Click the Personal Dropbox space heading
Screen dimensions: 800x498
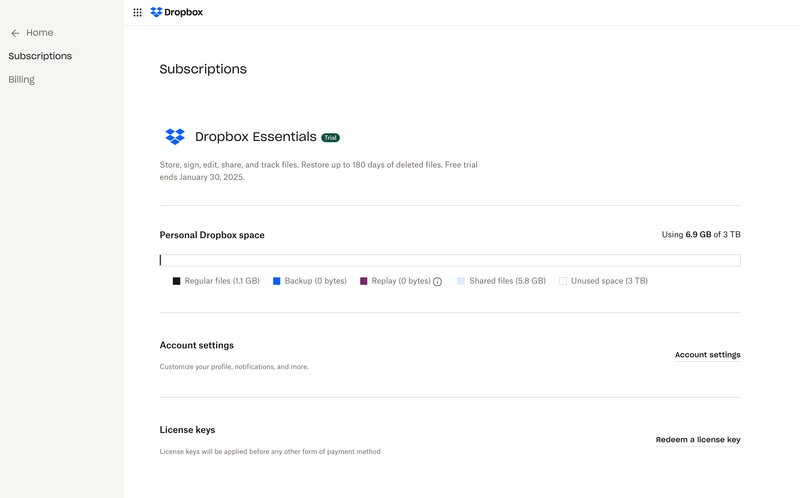[x=212, y=235]
